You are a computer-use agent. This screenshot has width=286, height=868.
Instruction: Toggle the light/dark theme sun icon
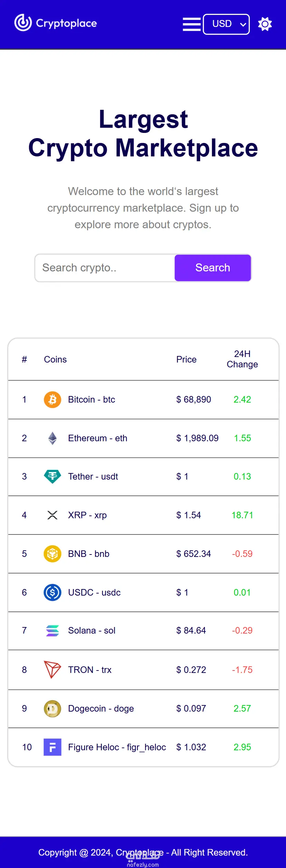[x=265, y=24]
